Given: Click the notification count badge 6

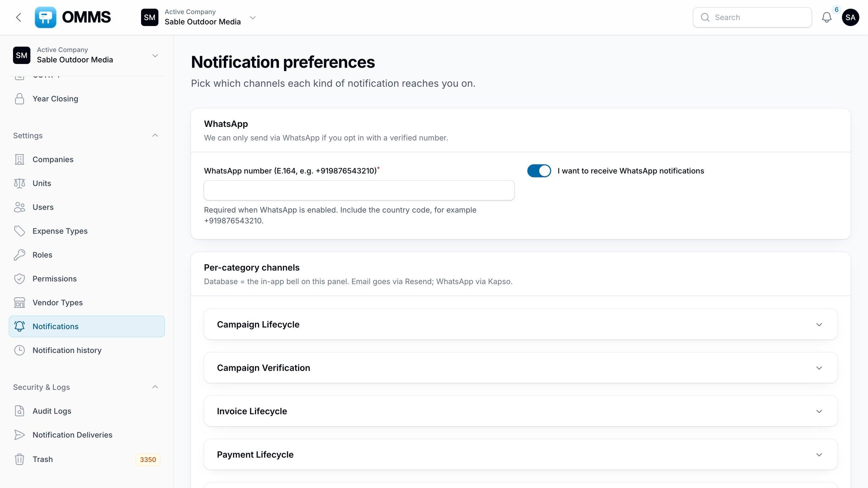Looking at the screenshot, I should (837, 10).
